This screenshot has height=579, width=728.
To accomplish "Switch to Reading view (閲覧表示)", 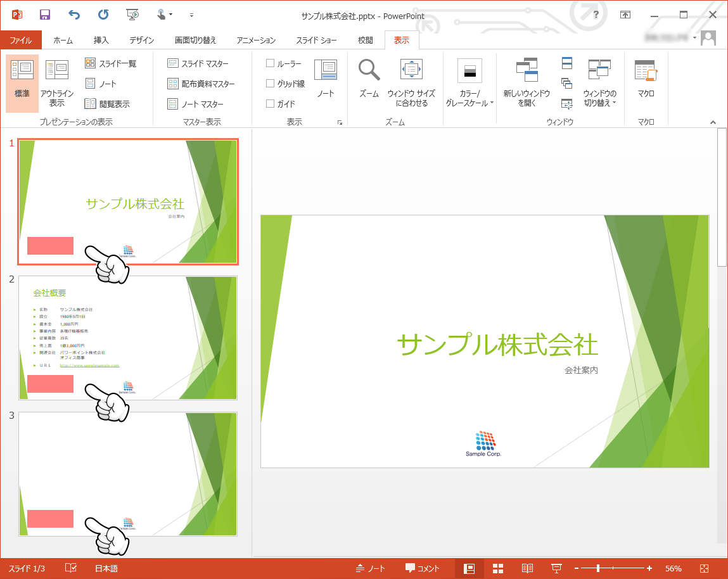I will 107,104.
